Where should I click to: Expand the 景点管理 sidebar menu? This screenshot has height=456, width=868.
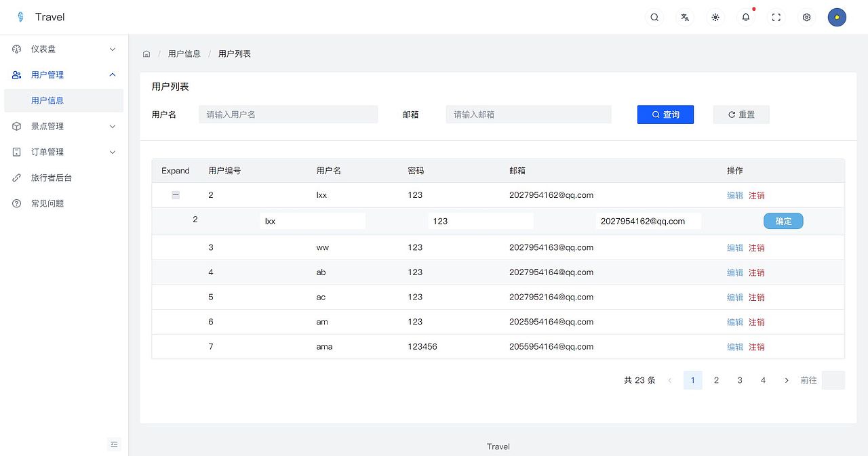pyautogui.click(x=64, y=126)
